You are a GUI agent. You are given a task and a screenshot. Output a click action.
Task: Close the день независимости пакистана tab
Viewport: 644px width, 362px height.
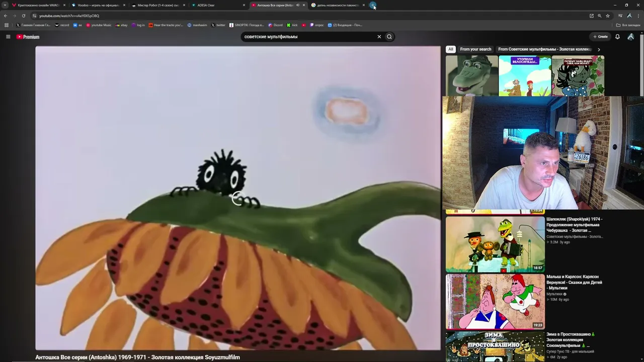(364, 5)
